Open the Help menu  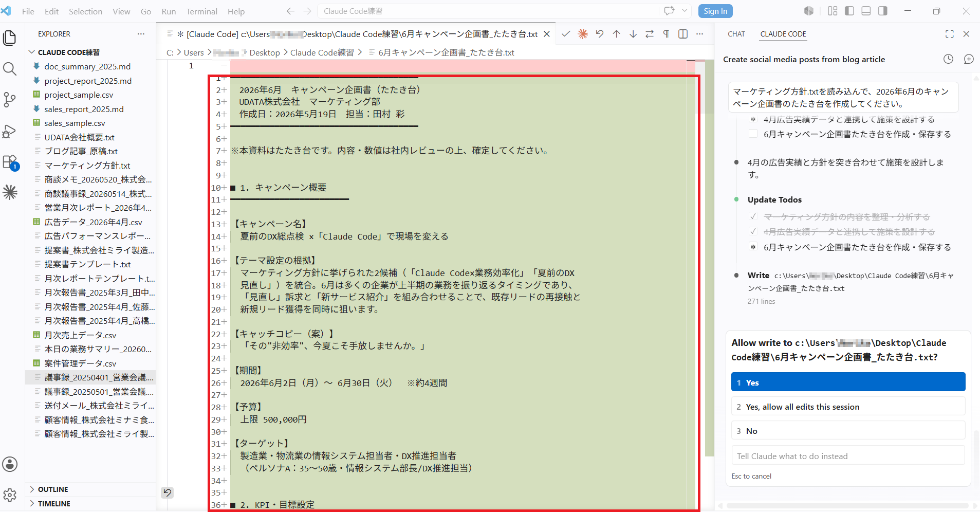[x=236, y=11]
